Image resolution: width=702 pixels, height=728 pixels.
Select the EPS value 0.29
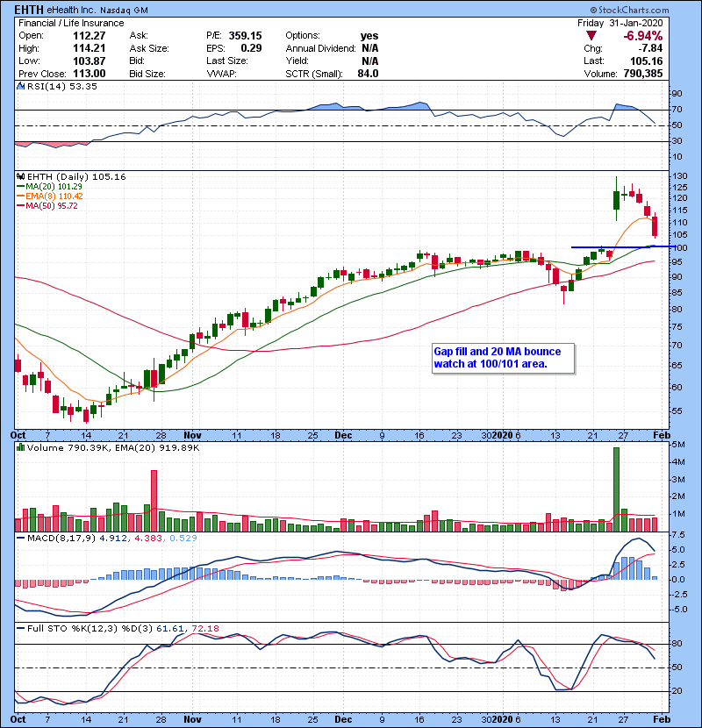[251, 48]
